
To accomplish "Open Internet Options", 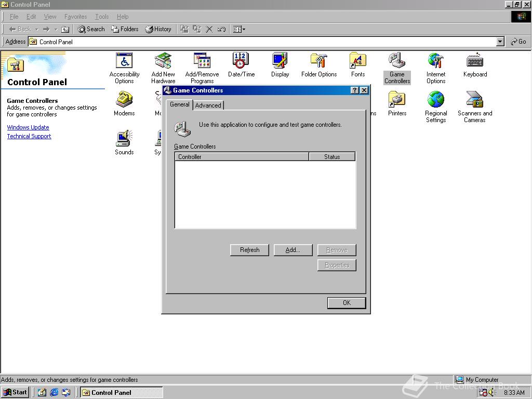I will pyautogui.click(x=436, y=60).
